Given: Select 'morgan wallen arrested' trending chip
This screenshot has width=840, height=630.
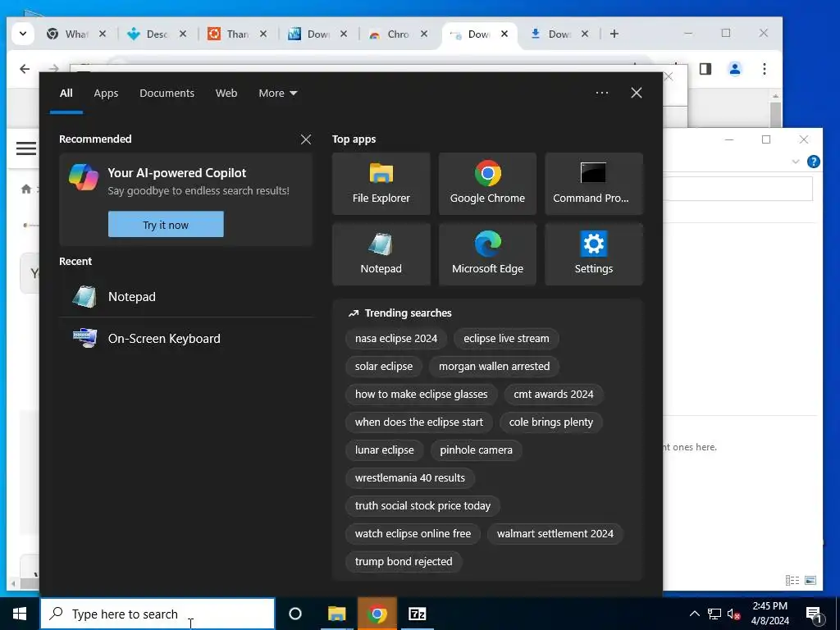Looking at the screenshot, I should pos(494,367).
